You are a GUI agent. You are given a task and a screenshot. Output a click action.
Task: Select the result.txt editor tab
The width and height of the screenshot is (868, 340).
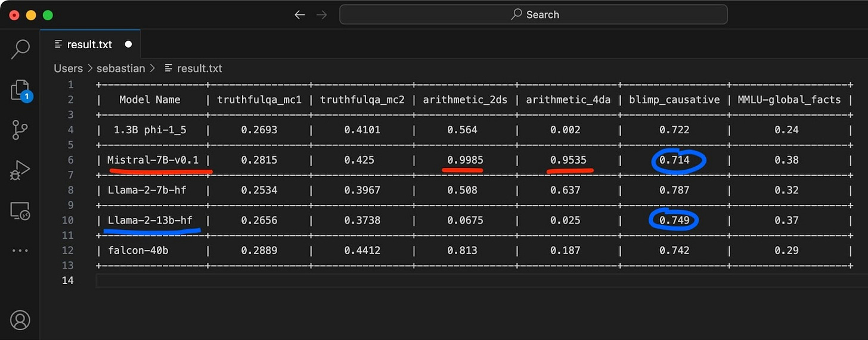[x=91, y=45]
